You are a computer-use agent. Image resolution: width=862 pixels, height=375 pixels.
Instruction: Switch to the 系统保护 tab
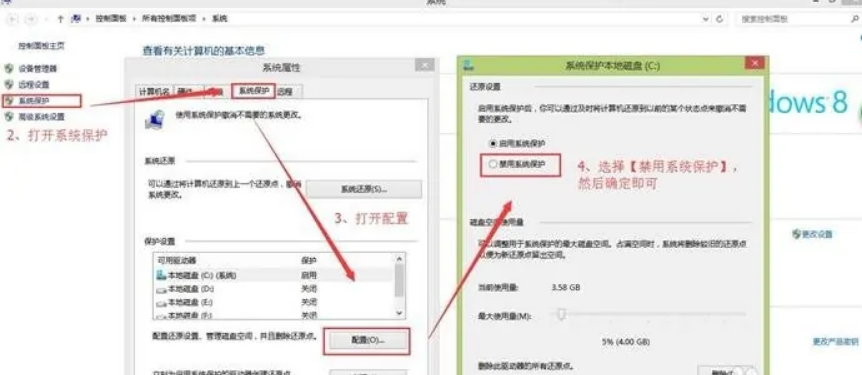(x=253, y=91)
